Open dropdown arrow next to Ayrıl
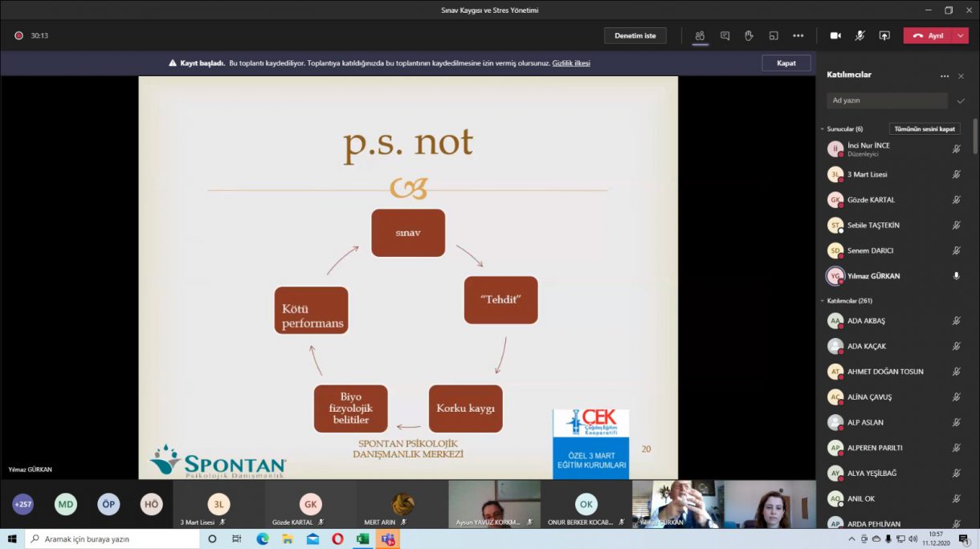 961,35
